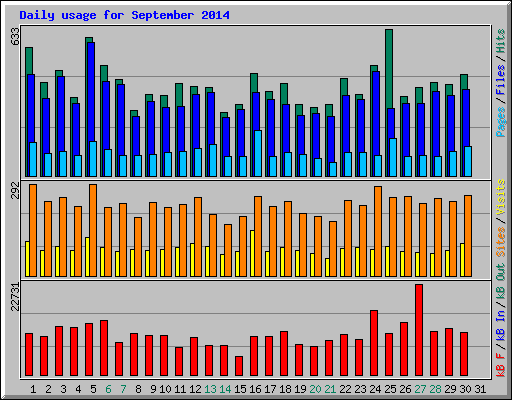Click the orange sites bar for day 30
Viewport: 512px width, 400px height.
468,236
